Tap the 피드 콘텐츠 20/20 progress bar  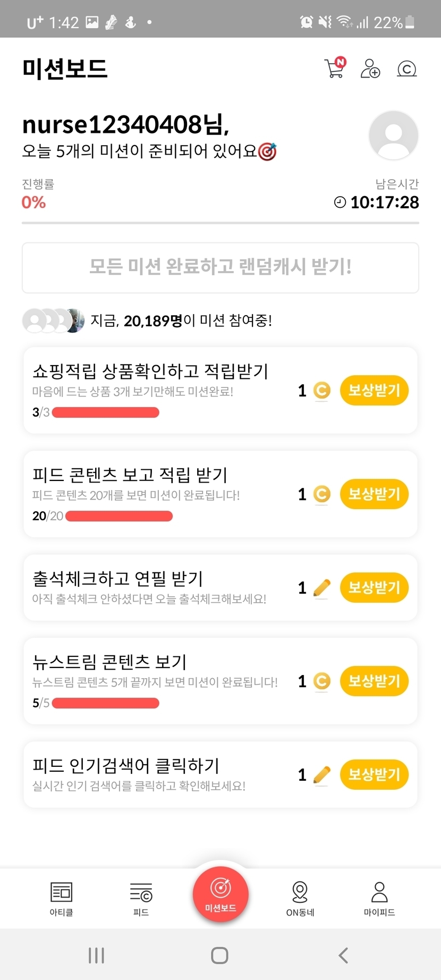tap(118, 516)
